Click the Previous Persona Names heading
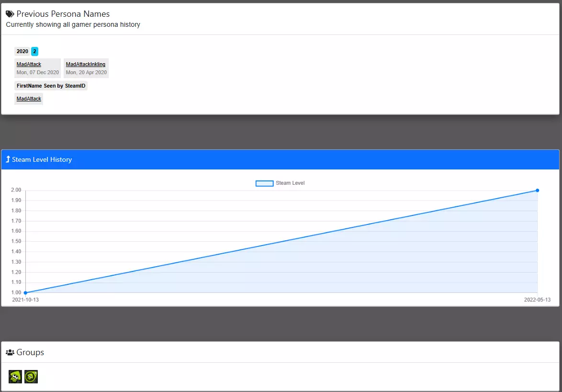Image resolution: width=562 pixels, height=392 pixels. click(63, 14)
